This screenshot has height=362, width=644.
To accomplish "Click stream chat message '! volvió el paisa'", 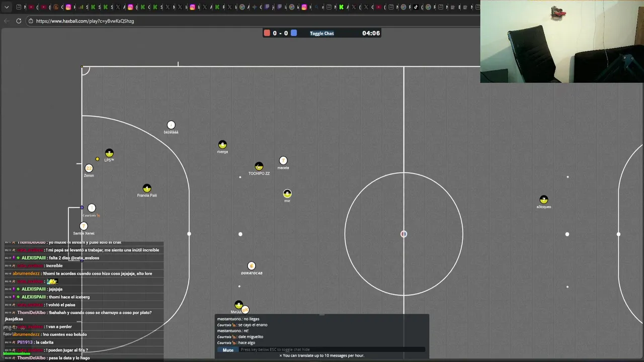I will point(60,305).
